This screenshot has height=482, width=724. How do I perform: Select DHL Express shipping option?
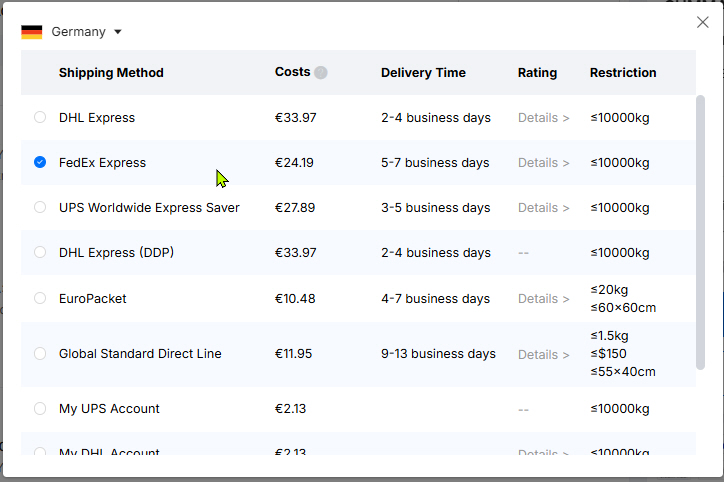coord(40,117)
